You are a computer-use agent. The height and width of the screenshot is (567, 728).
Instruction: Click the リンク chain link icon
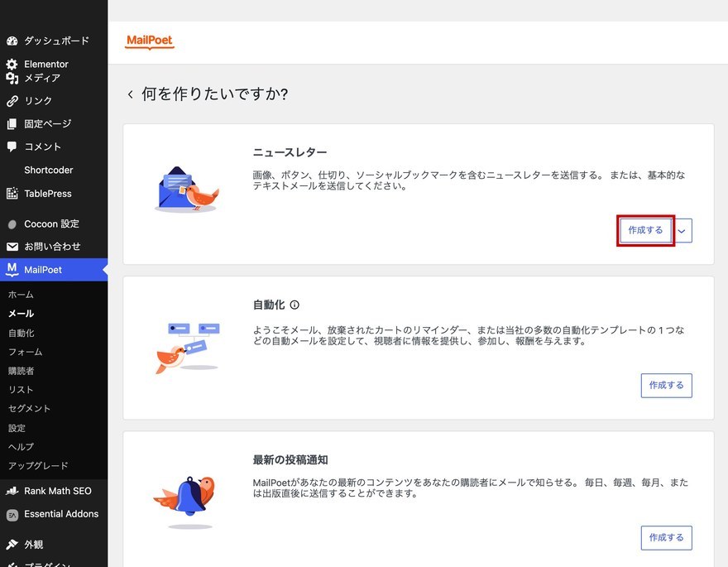click(12, 101)
